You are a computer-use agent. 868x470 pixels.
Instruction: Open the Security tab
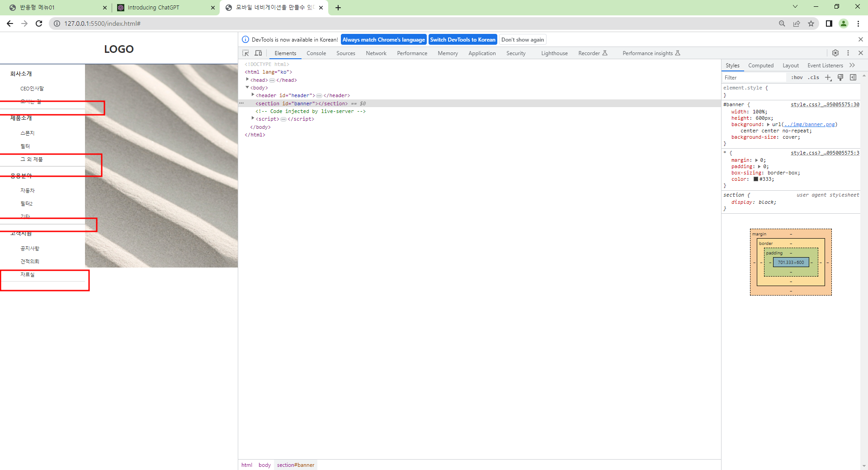pyautogui.click(x=516, y=53)
